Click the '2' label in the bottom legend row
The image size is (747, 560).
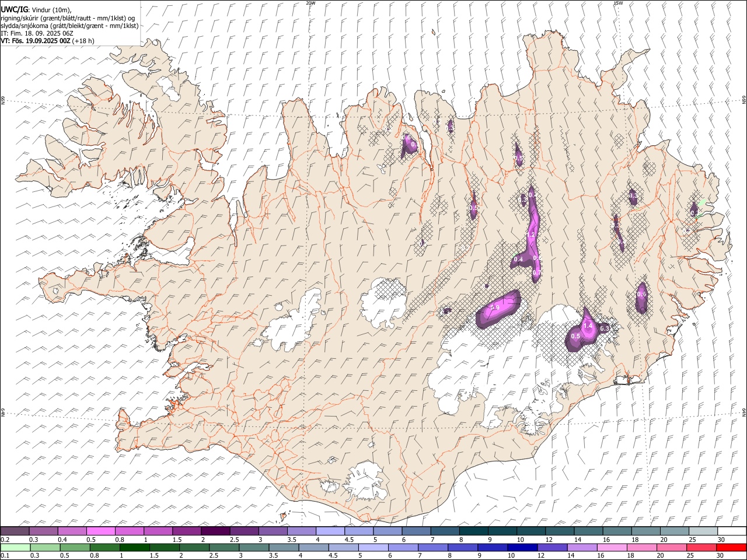(x=181, y=556)
